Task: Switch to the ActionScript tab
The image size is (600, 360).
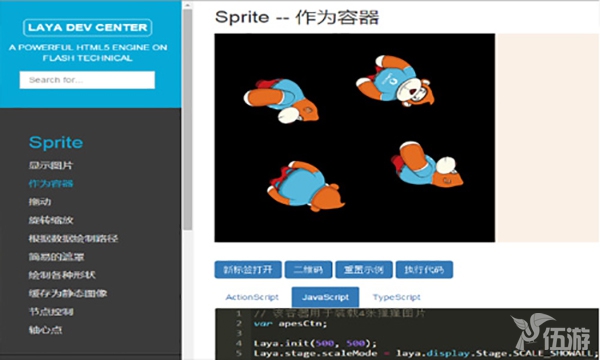Action: pyautogui.click(x=252, y=297)
